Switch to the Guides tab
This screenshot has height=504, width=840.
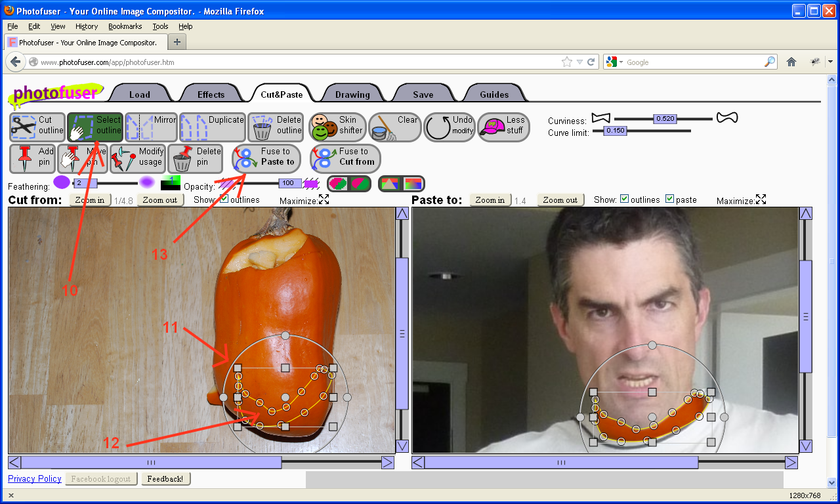coord(494,94)
